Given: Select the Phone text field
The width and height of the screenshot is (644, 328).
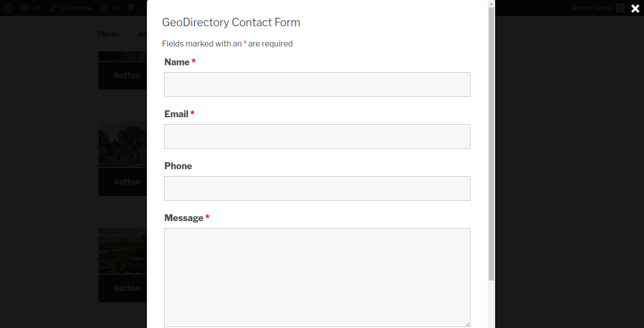Looking at the screenshot, I should coord(317,188).
